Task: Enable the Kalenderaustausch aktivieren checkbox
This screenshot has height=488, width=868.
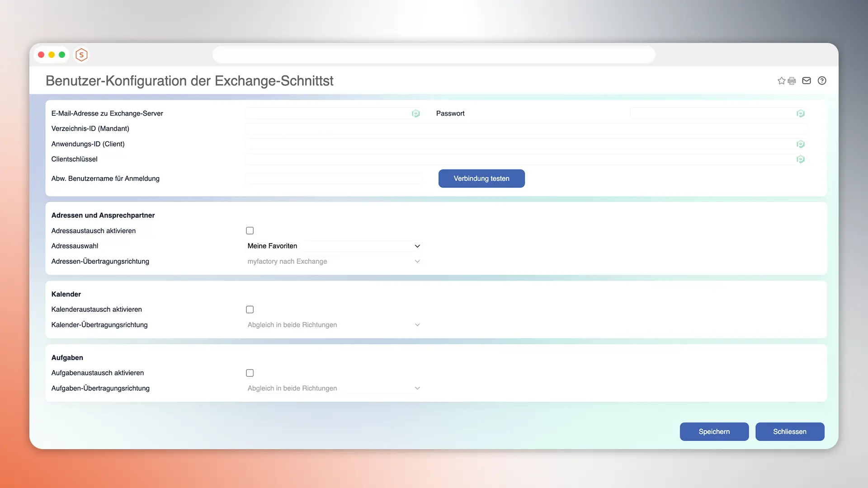Action: (250, 309)
